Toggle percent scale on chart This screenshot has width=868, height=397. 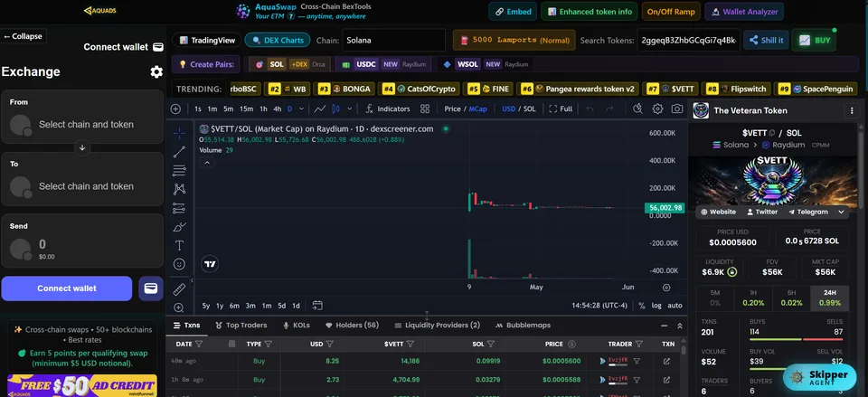pyautogui.click(x=642, y=305)
